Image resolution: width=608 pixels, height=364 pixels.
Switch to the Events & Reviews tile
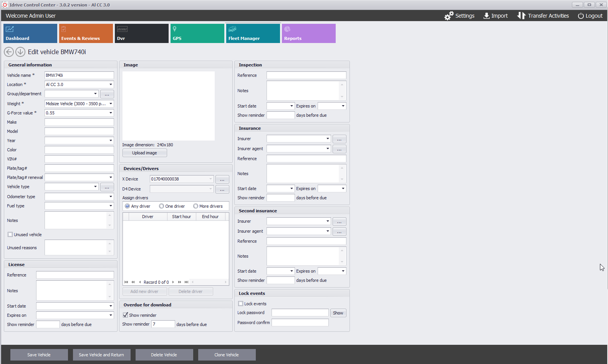(x=86, y=33)
